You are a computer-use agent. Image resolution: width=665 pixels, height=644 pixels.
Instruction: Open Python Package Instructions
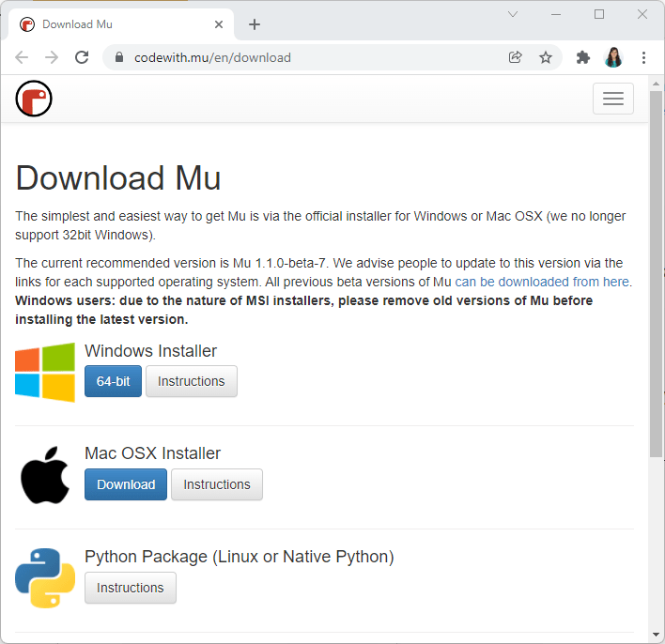tap(131, 588)
